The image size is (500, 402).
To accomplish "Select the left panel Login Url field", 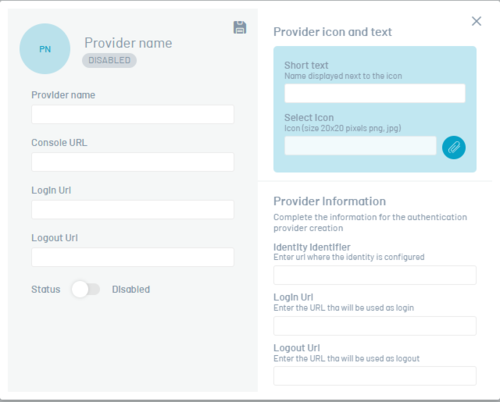I will coord(133,210).
